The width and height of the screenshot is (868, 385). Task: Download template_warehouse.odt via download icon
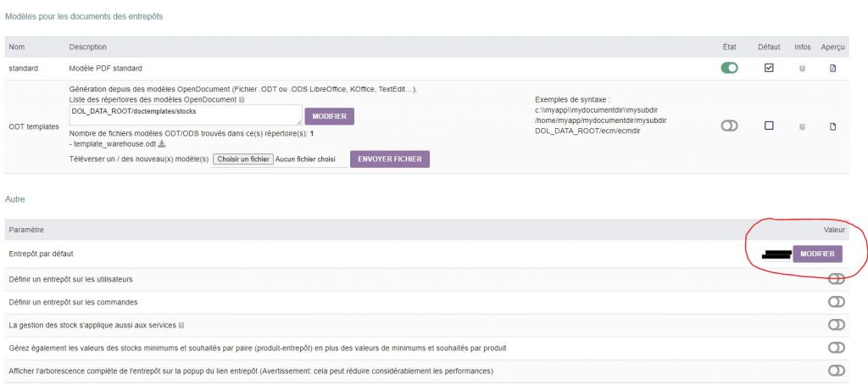pos(162,144)
